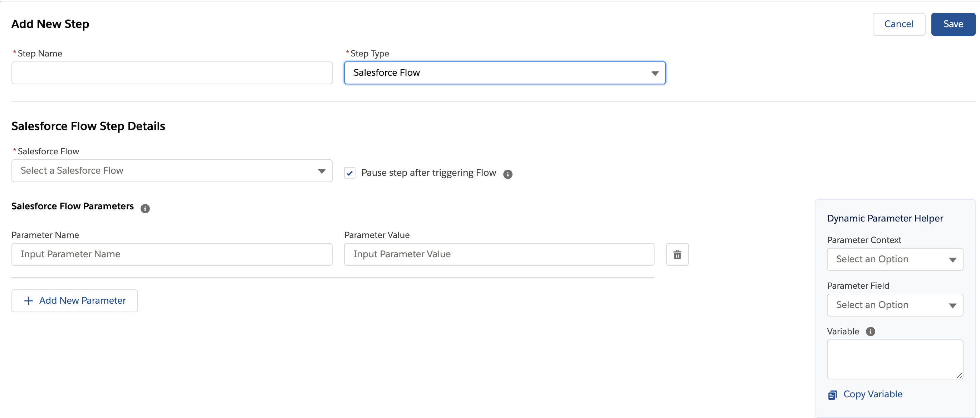This screenshot has width=980, height=418.
Task: Expand the Select a Salesforce Flow dropdown
Action: (172, 171)
